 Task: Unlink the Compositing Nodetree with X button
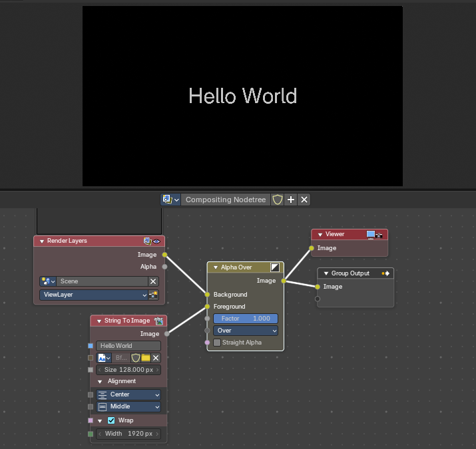[x=304, y=200]
